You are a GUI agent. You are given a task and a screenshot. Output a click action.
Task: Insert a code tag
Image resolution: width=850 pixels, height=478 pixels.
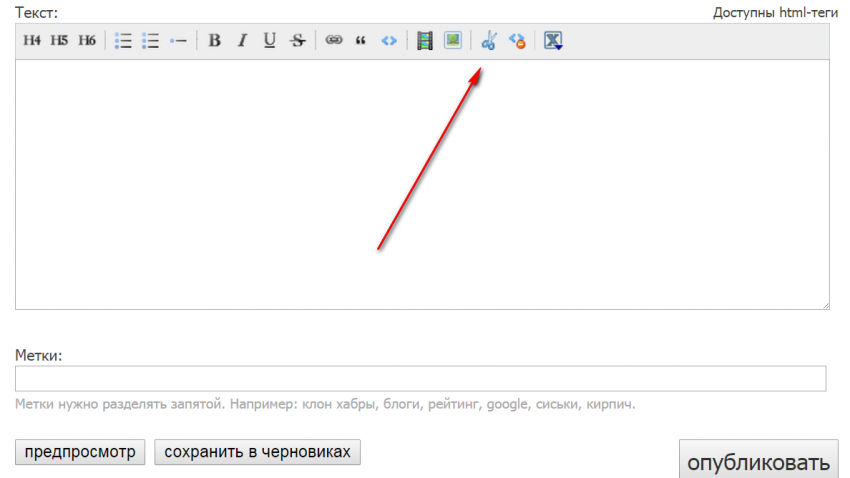(389, 41)
